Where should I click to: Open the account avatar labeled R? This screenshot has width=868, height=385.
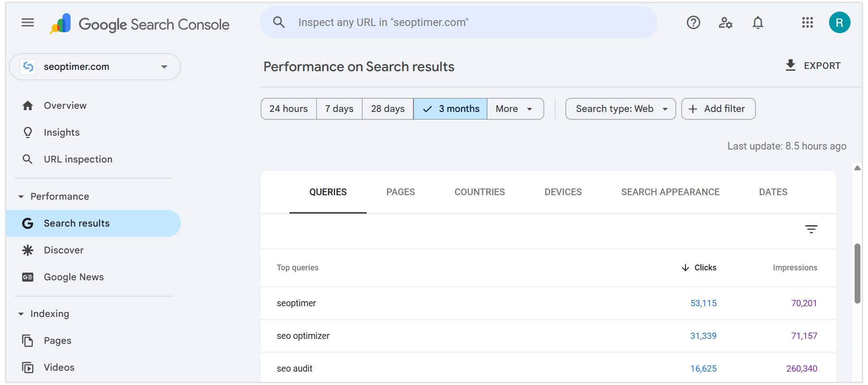click(839, 22)
